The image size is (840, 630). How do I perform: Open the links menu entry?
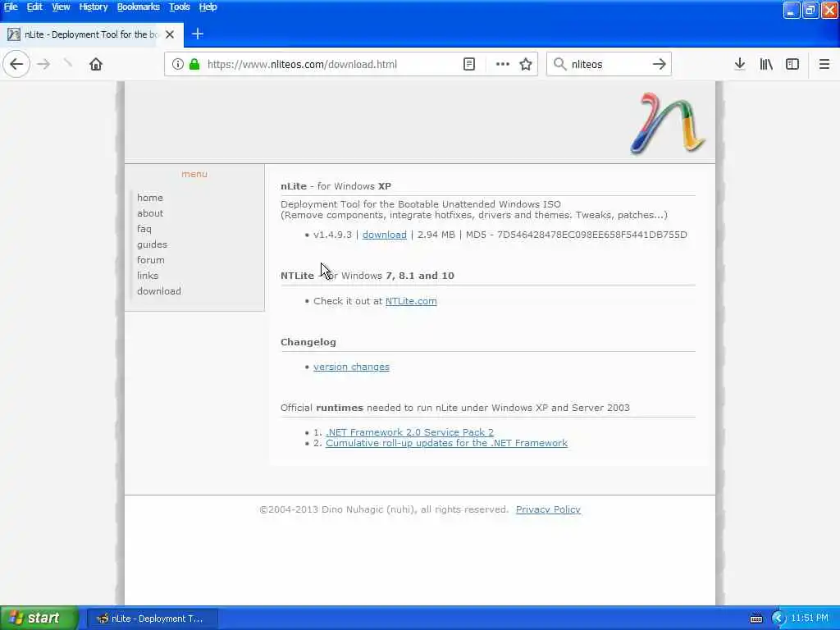point(148,276)
